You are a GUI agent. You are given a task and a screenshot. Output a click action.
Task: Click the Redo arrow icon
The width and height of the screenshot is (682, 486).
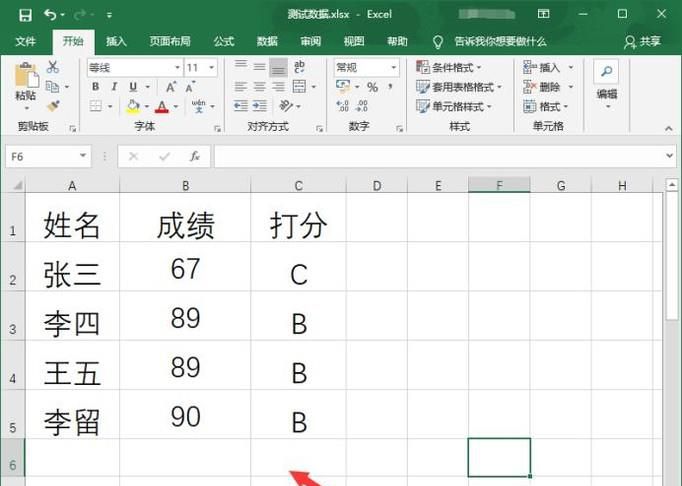(80, 15)
